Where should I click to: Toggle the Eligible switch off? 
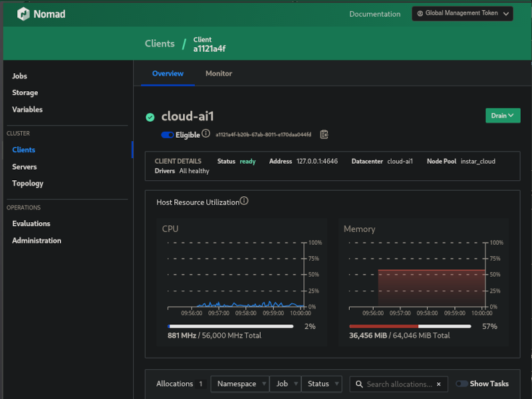168,135
